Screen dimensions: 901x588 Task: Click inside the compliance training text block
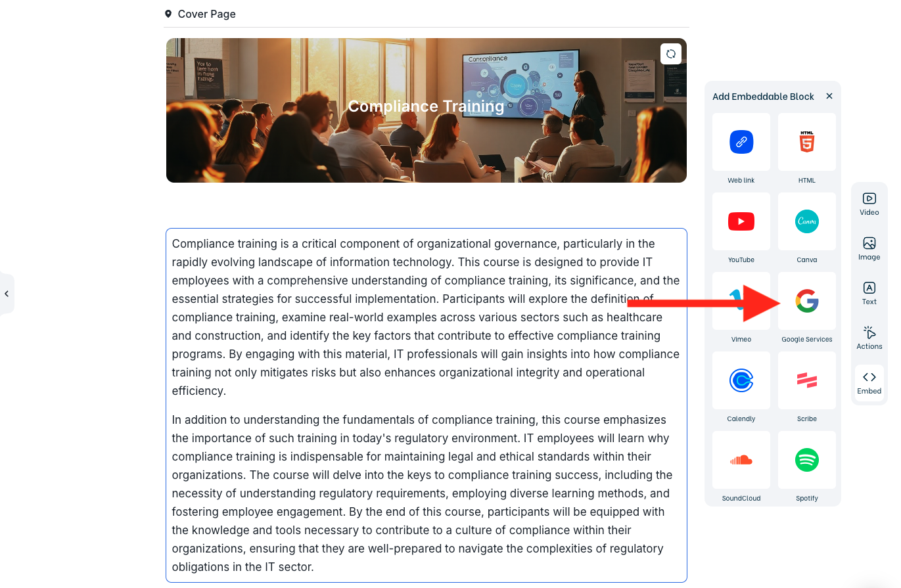click(427, 405)
